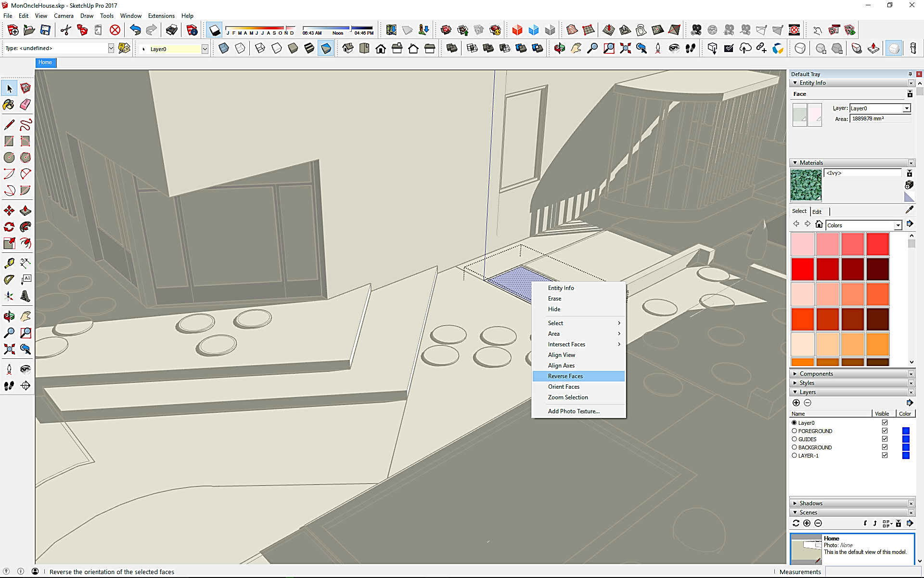Click the Ivy material name field
The height and width of the screenshot is (578, 924).
pyautogui.click(x=863, y=173)
